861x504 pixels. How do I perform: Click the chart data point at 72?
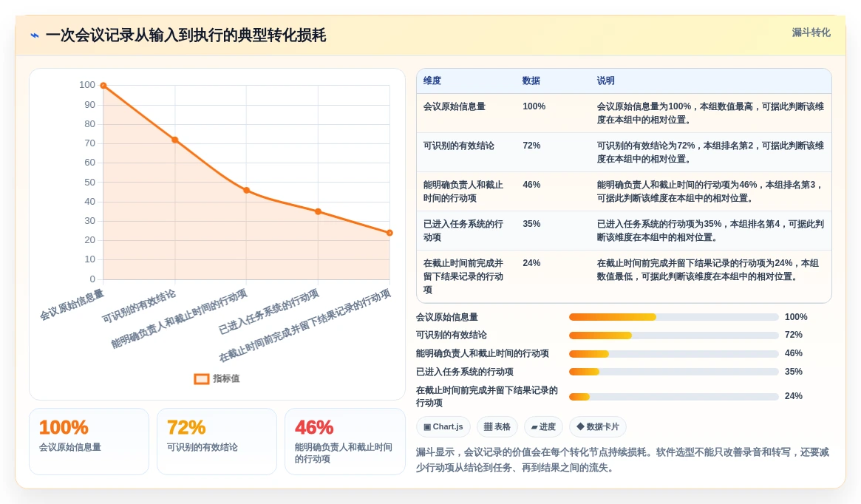click(175, 140)
